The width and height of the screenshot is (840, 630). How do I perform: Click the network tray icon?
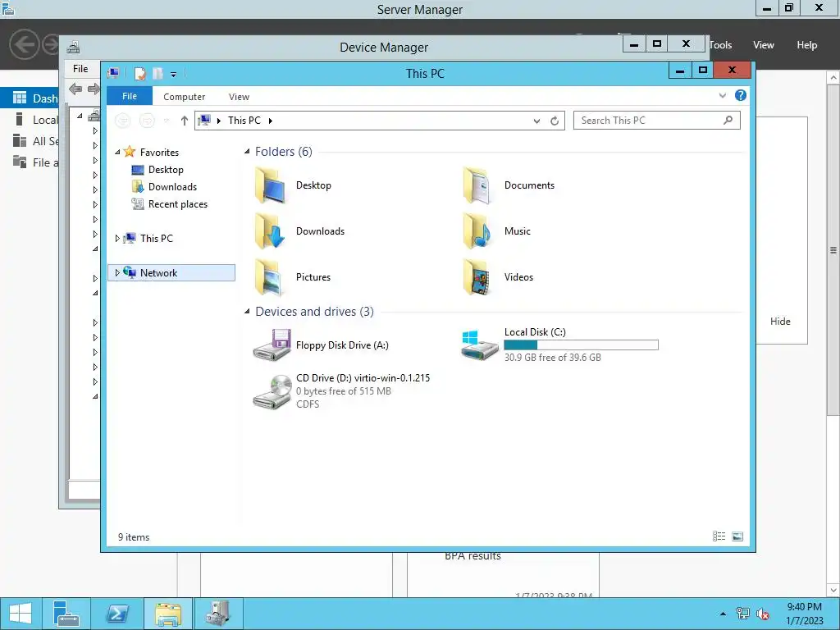(743, 614)
